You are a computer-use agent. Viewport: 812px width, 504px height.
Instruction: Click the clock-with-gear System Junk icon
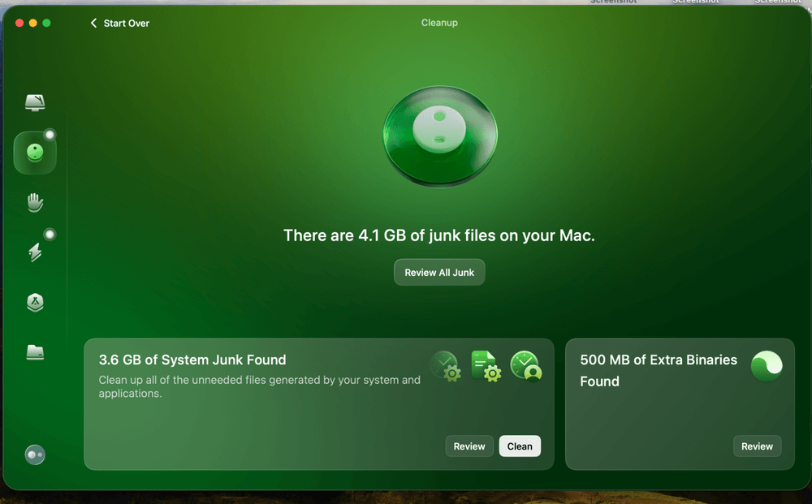[x=445, y=366]
